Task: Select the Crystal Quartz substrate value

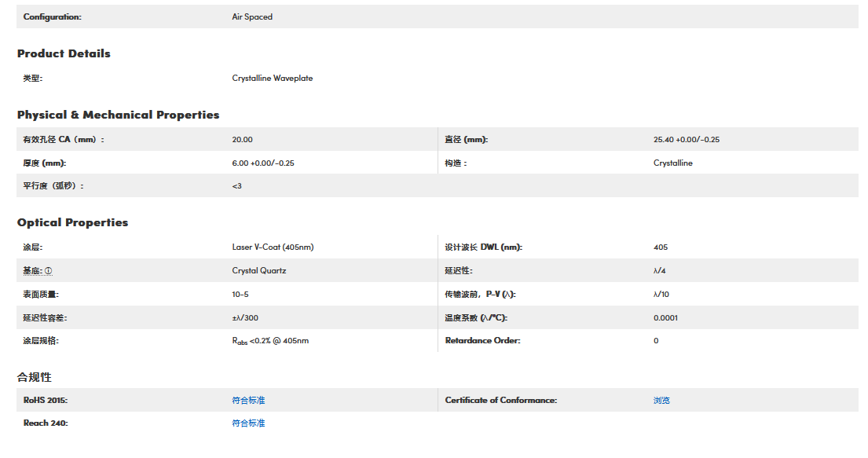Action: (258, 271)
